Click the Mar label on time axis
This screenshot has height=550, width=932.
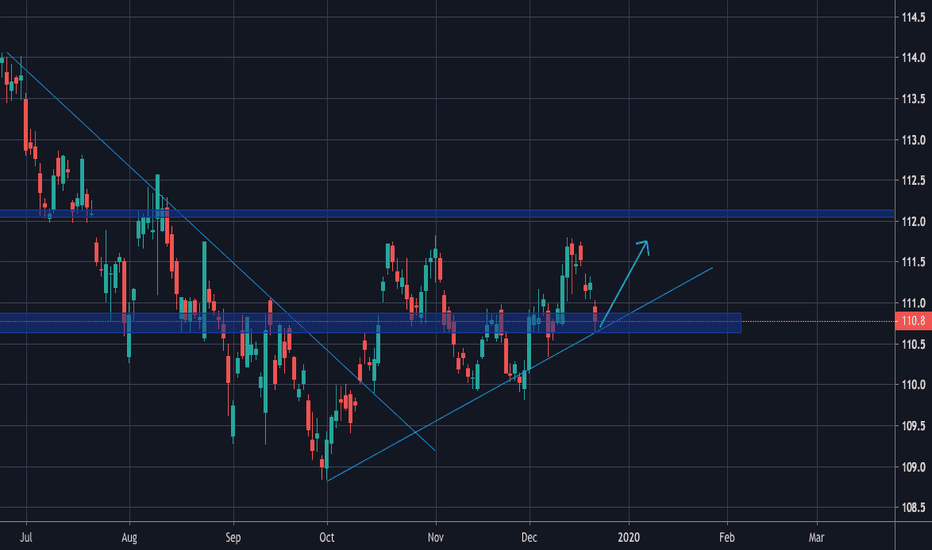tap(817, 538)
